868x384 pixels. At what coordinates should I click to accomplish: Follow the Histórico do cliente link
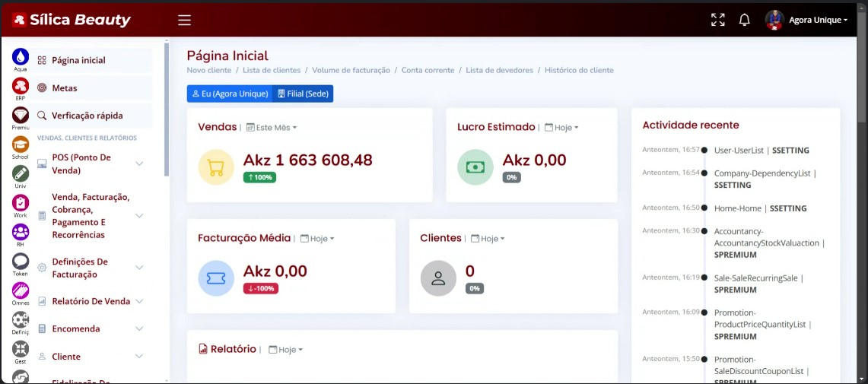579,70
